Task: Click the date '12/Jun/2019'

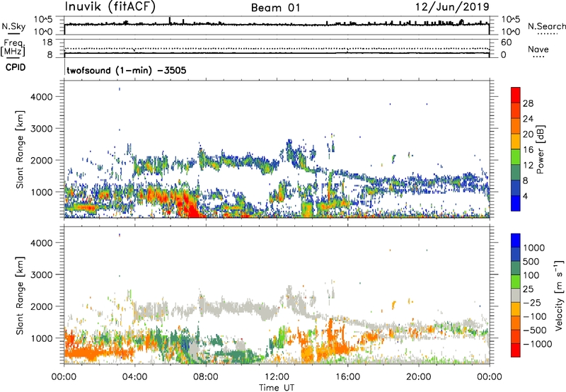Action: click(452, 7)
